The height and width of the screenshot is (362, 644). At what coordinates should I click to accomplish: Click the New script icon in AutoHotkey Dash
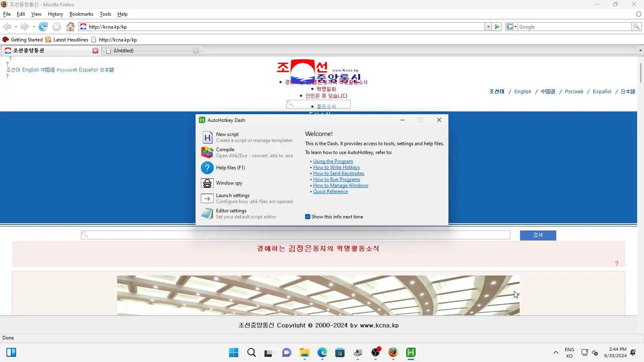coord(207,138)
